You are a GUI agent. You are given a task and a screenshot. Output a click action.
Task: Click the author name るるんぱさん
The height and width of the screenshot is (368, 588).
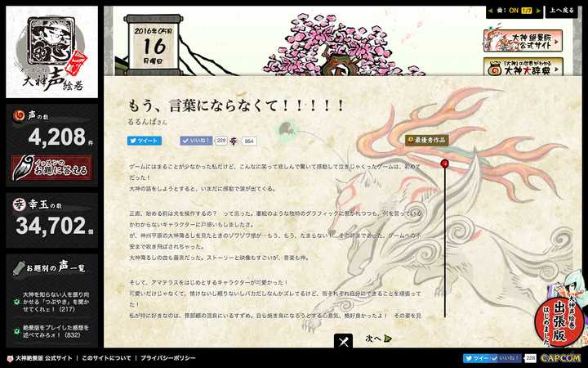(147, 122)
